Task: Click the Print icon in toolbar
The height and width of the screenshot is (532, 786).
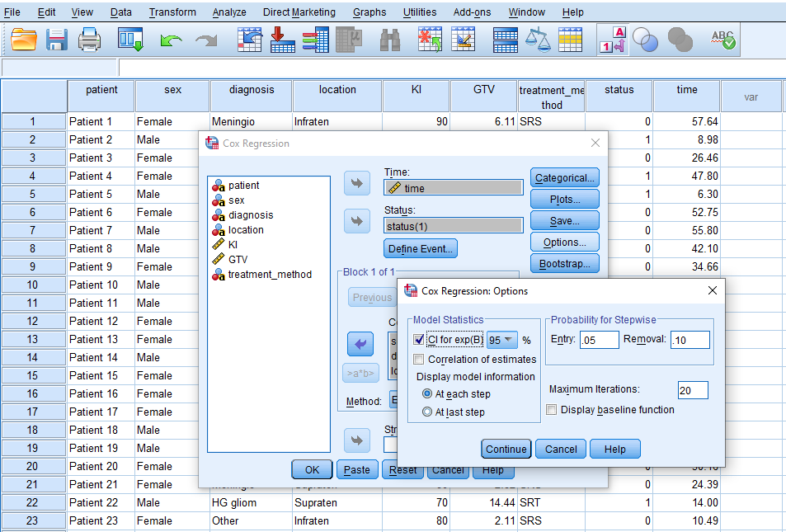Action: [x=90, y=40]
